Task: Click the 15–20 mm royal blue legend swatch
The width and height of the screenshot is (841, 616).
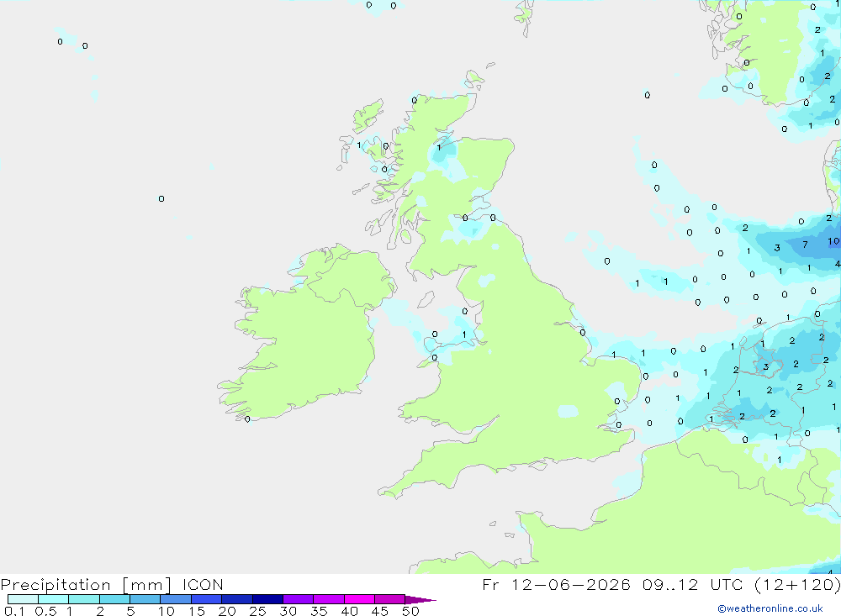Action: tap(207, 599)
